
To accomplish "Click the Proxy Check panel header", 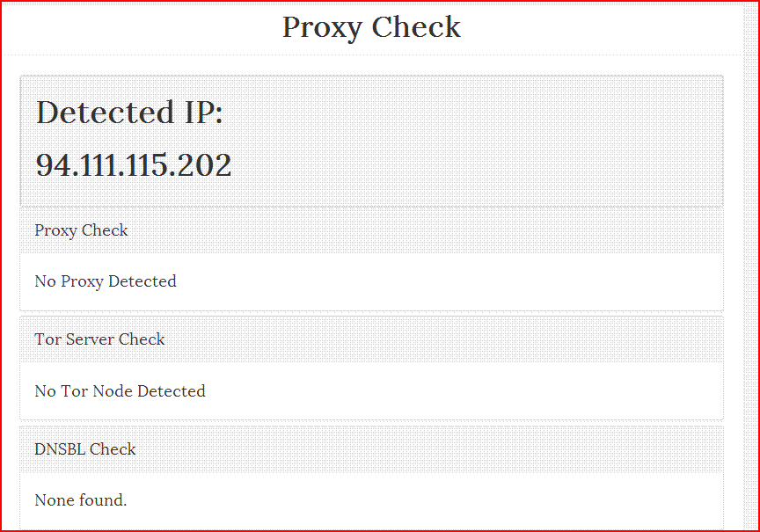I will 81,230.
